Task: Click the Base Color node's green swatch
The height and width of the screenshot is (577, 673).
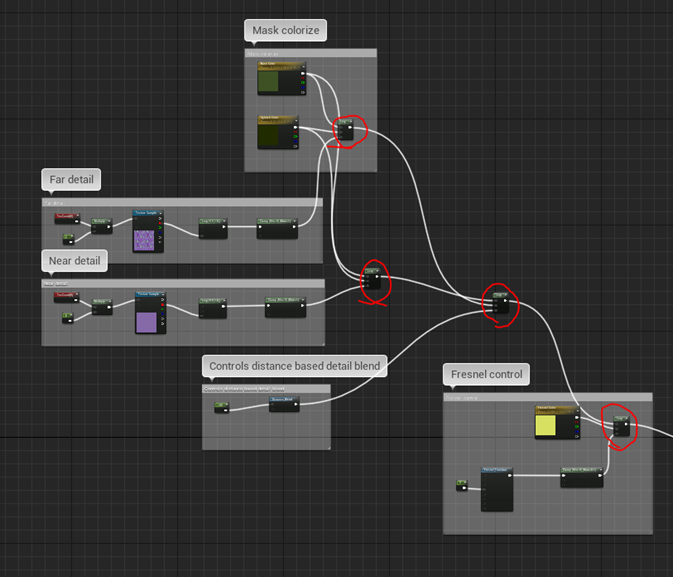Action: tap(268, 81)
